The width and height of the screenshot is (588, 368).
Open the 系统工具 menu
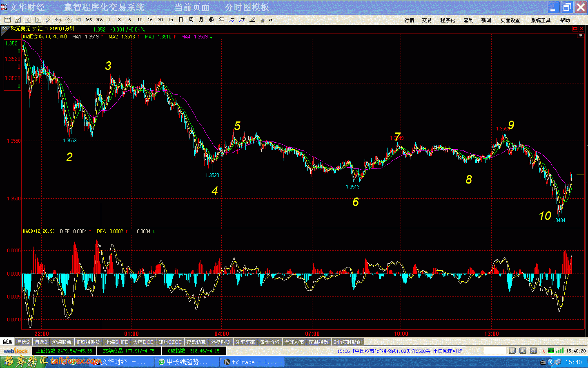[541, 20]
